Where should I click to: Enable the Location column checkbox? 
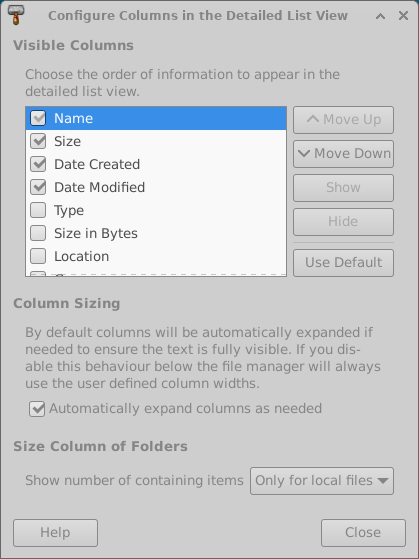point(38,256)
